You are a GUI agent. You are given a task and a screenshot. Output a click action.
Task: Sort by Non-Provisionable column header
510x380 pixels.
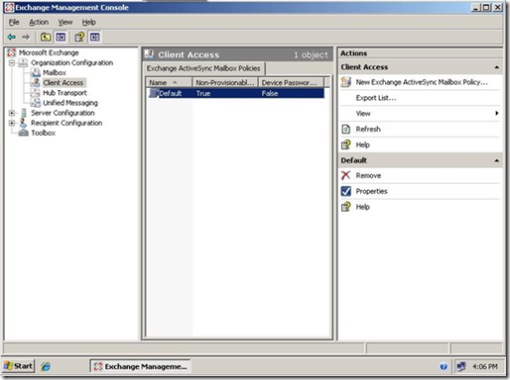tap(225, 82)
